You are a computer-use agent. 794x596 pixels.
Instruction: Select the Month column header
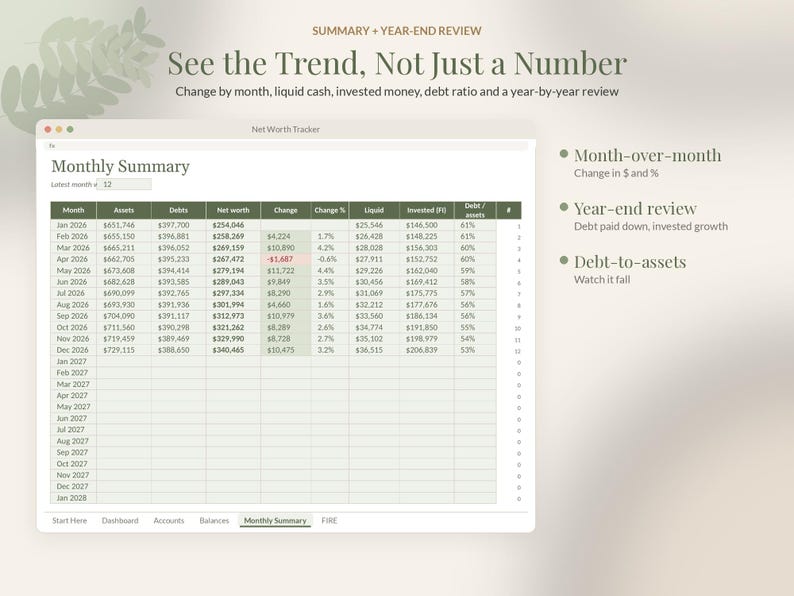tap(73, 210)
